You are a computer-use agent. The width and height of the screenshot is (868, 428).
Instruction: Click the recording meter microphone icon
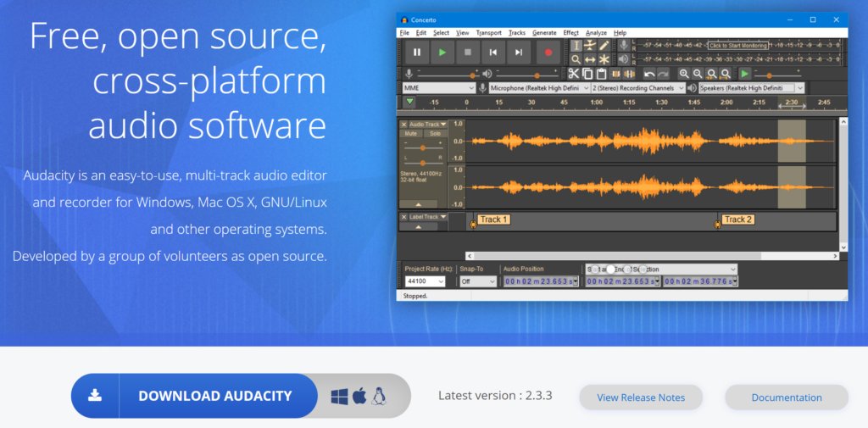(x=624, y=46)
